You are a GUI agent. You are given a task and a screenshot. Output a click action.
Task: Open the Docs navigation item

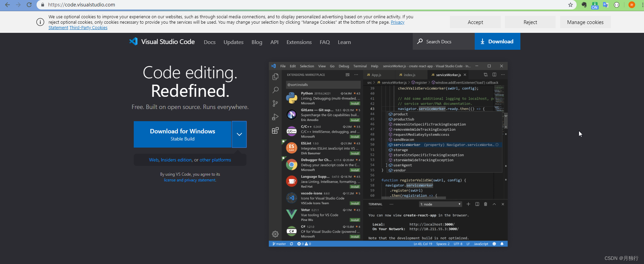coord(210,42)
